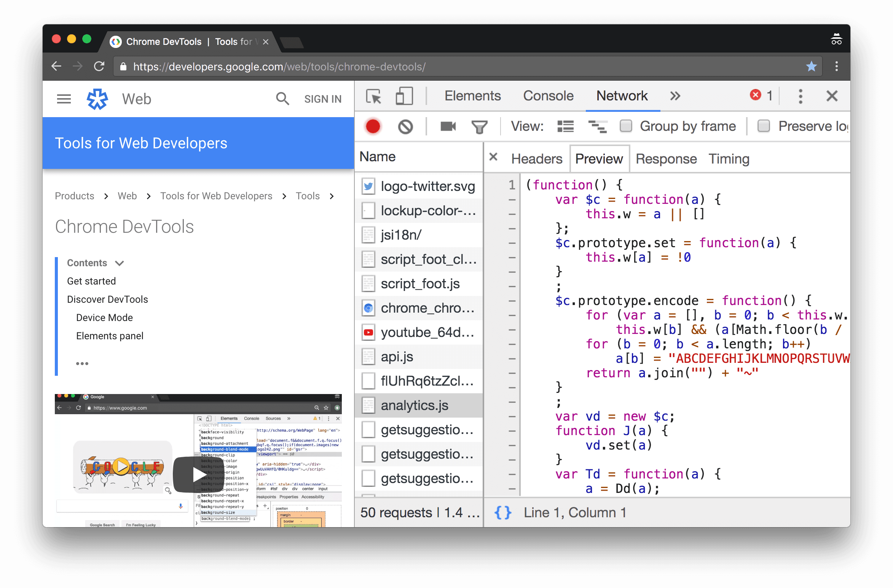Click the camera/screenshot capture icon

448,127
